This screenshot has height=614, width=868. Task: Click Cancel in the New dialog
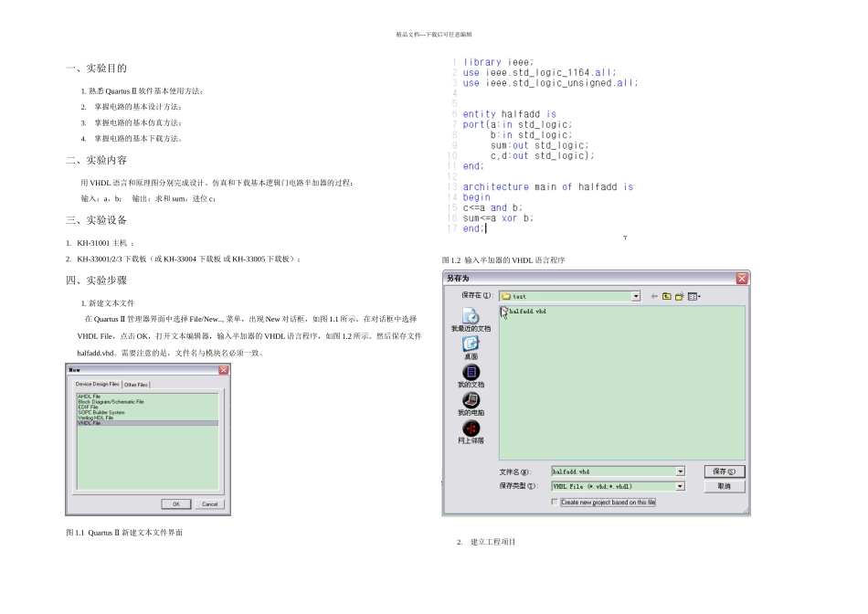pos(209,503)
